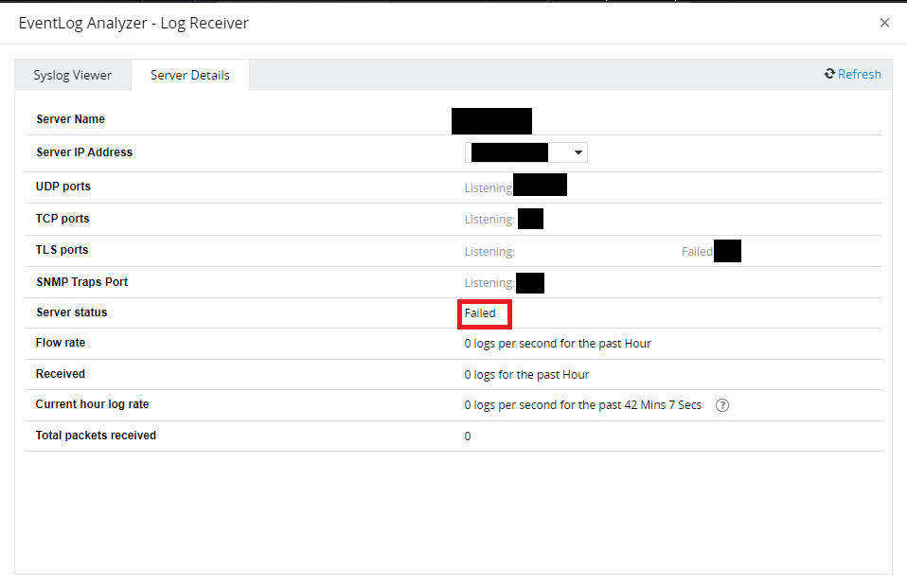Viewport: 907px width, 588px height.
Task: Click 'Listening:' text in TLS ports row
Action: point(489,252)
